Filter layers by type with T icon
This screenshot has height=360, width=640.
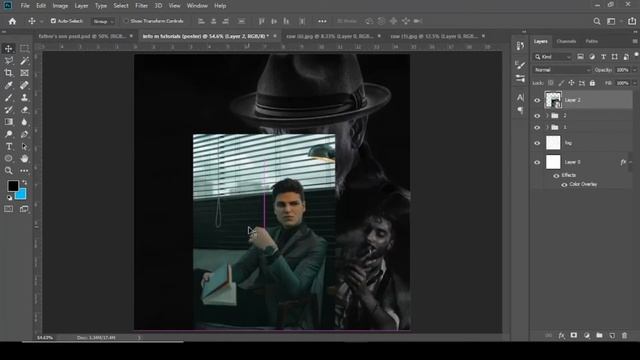point(603,57)
